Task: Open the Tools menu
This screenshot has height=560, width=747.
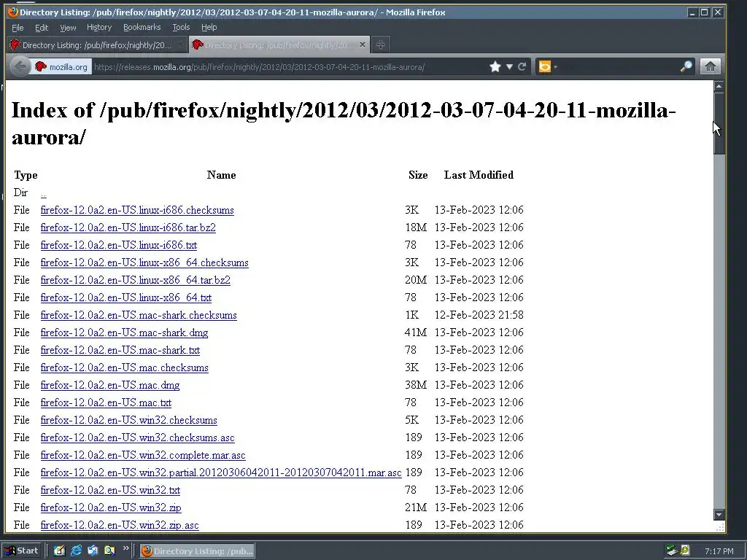Action: point(181,27)
